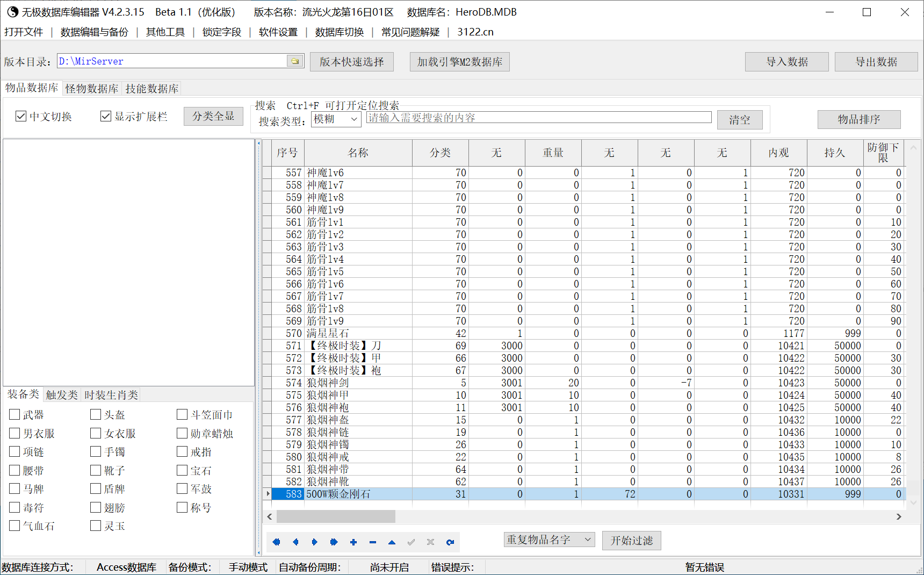
Task: Click refresh data navigator icon
Action: pyautogui.click(x=450, y=542)
